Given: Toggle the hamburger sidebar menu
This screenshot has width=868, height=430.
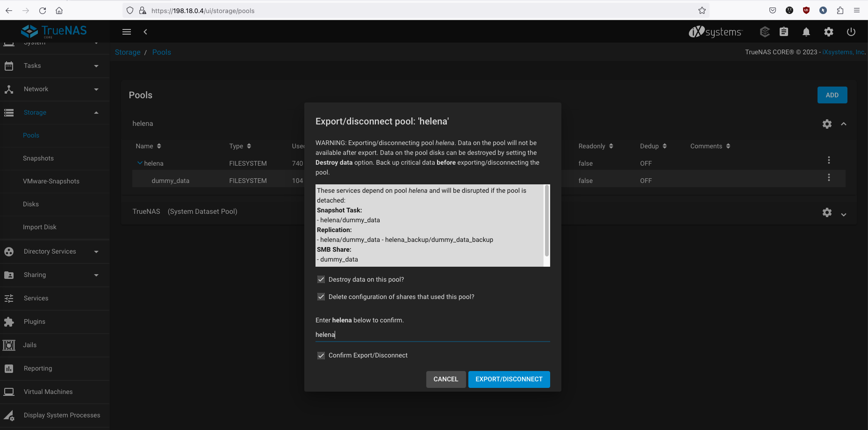Looking at the screenshot, I should coord(127,32).
